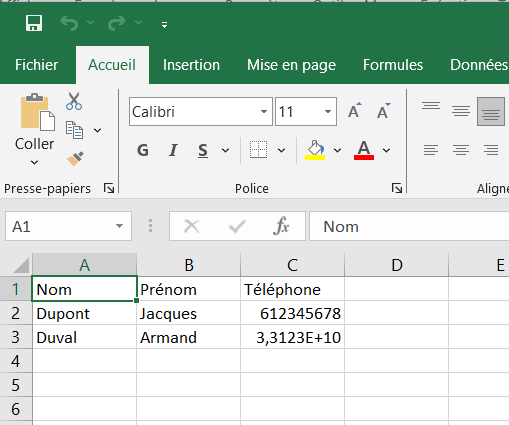Viewport: 509px width, 425px height.
Task: Open the Formules tab
Action: coord(393,65)
